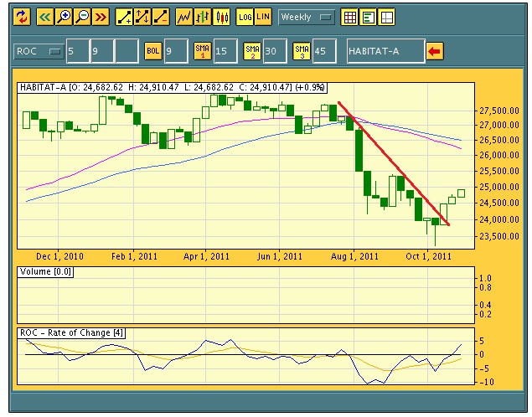This screenshot has width=532, height=417.
Task: Click the refresh chart icon
Action: tap(22, 17)
